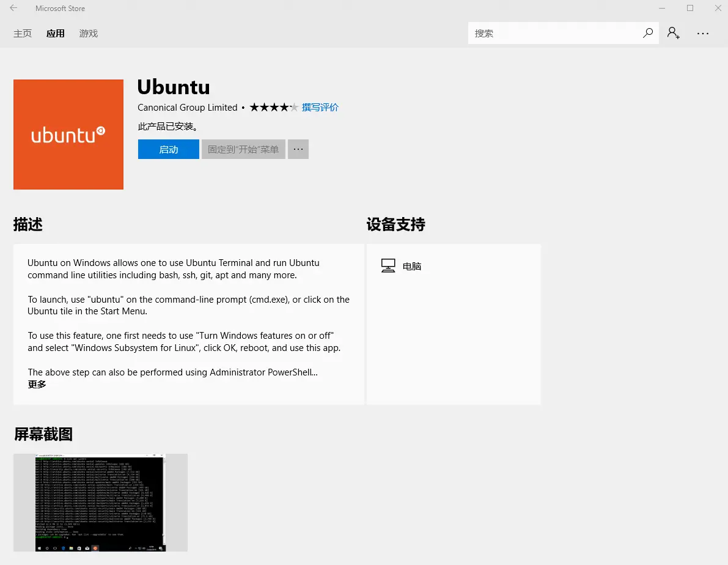Switch to the 游戏 tab

88,34
